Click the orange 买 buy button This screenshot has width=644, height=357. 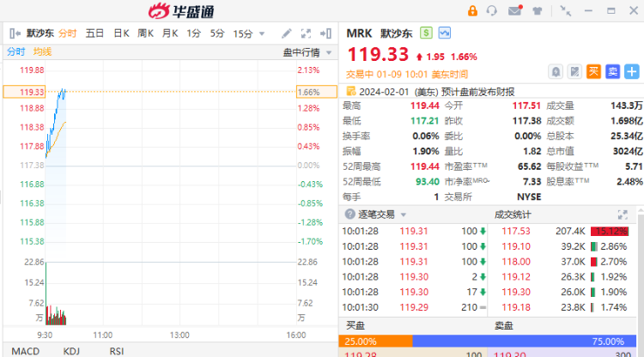click(593, 71)
